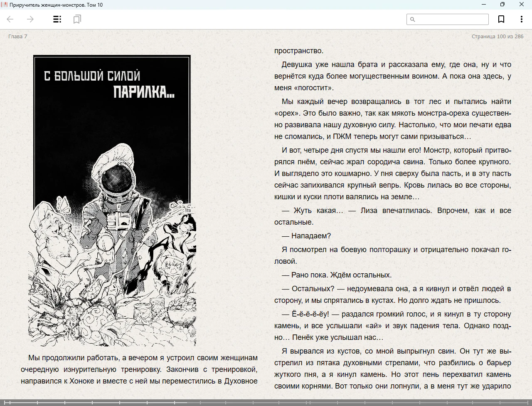532x406 pixels.
Task: Click the window title 'Приручитель женщин-монстров. Том 10'
Action: pyautogui.click(x=56, y=5)
